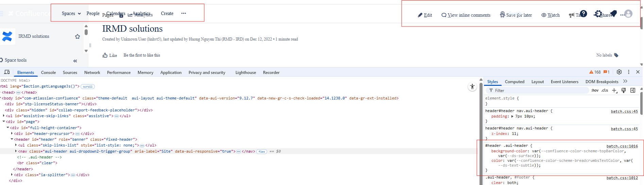
Task: Click the accessibility tree toggle button
Action: [x=472, y=87]
